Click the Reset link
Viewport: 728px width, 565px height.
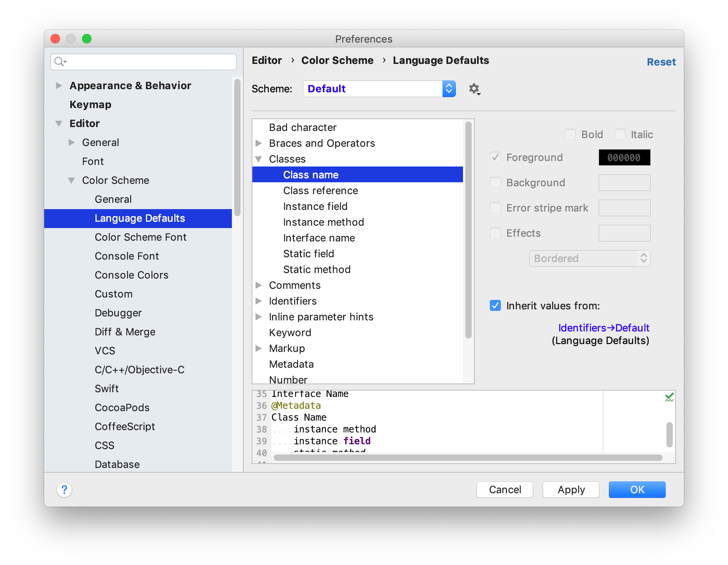[661, 62]
